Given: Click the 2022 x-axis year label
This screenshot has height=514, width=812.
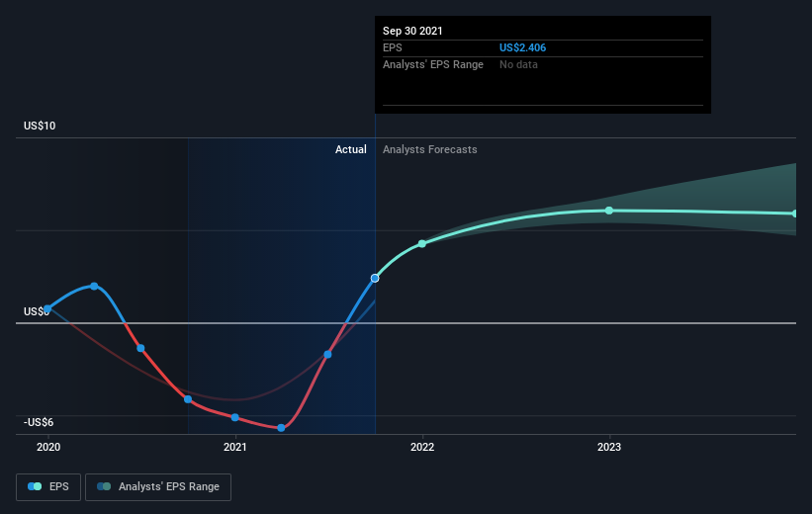Looking at the screenshot, I should 422,447.
